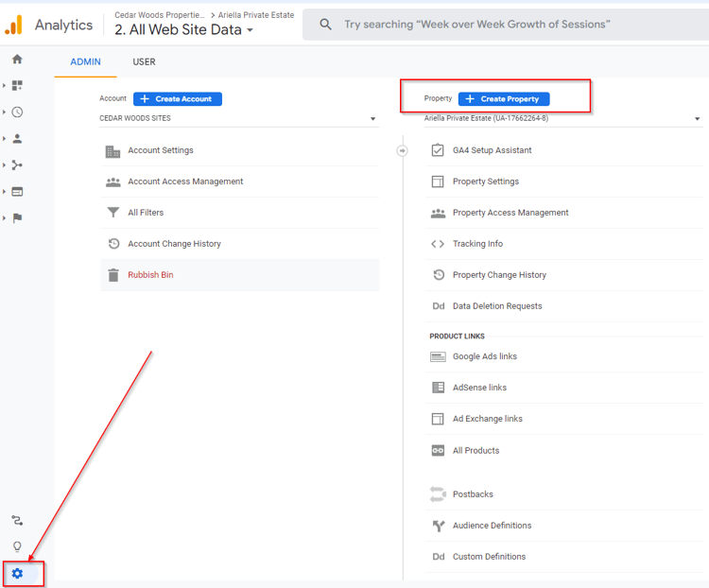Viewport: 709px width, 588px height.
Task: Click the Google Analytics logo
Action: tap(13, 25)
